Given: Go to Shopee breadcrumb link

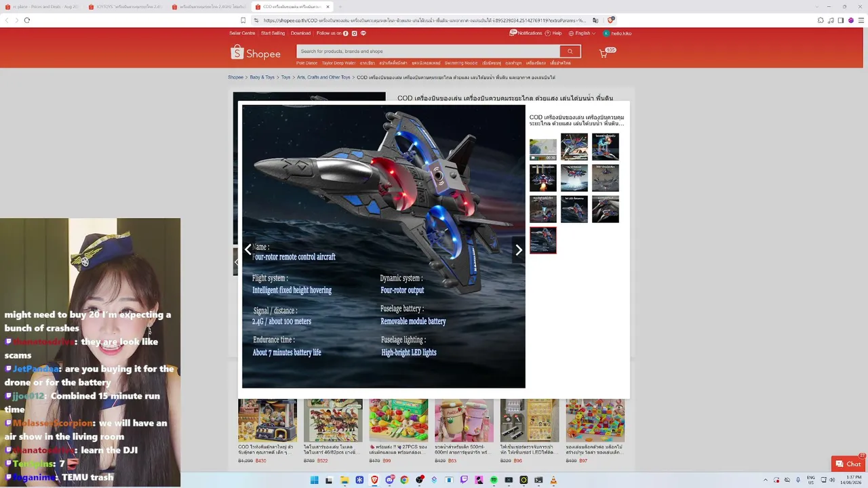Looking at the screenshot, I should [235, 77].
